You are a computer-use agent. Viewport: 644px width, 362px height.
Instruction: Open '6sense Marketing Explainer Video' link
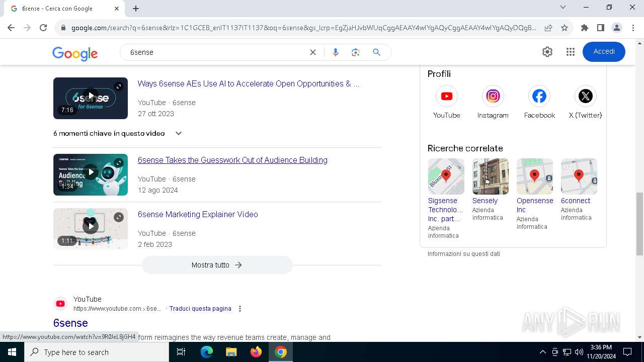coord(198,214)
